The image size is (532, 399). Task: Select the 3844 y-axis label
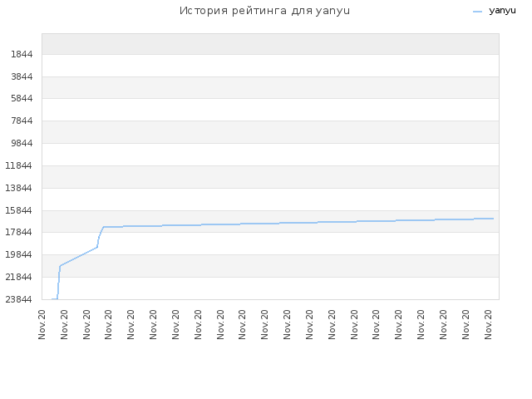click(x=22, y=76)
